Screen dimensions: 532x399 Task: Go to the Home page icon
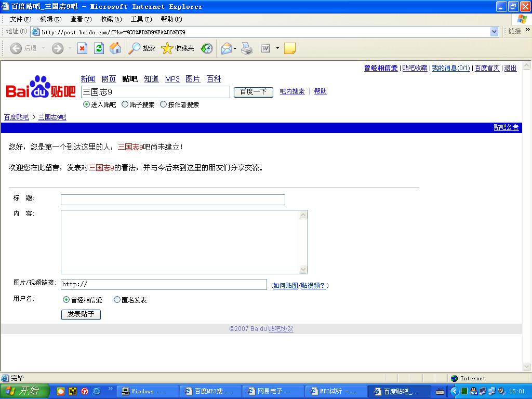click(115, 48)
